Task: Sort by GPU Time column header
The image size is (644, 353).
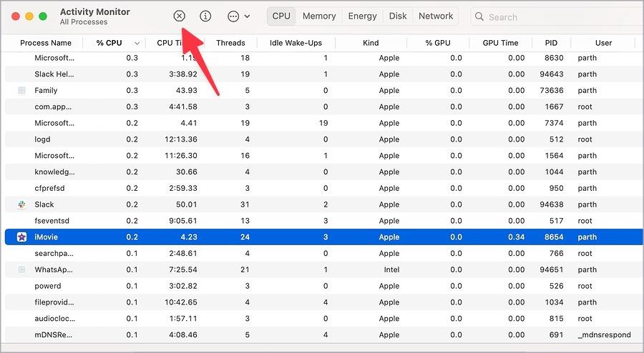Action: (500, 43)
